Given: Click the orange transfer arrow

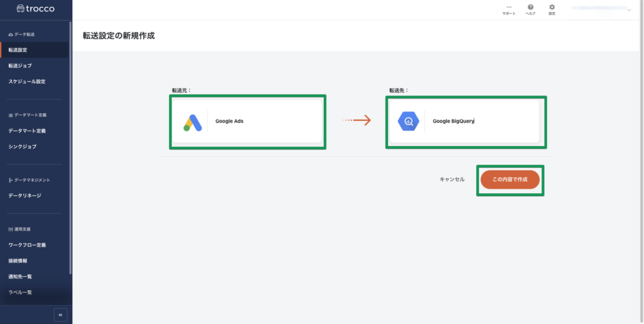Looking at the screenshot, I should click(356, 121).
